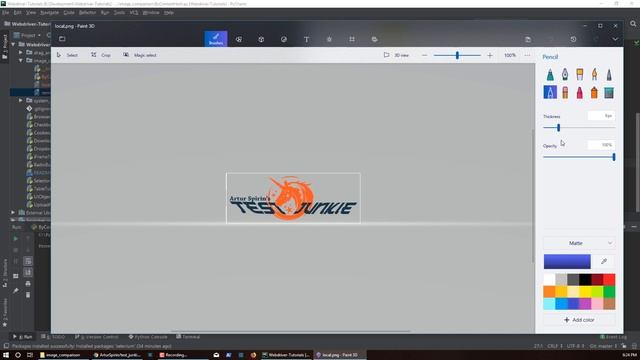Open the Windows Start button

tap(6, 355)
